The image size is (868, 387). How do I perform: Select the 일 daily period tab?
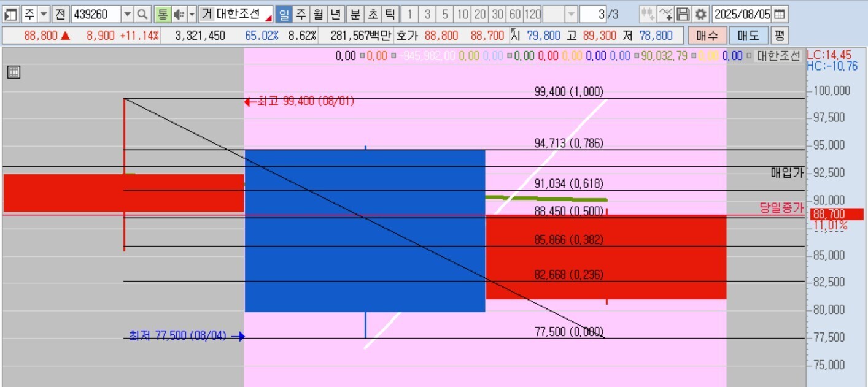(284, 14)
